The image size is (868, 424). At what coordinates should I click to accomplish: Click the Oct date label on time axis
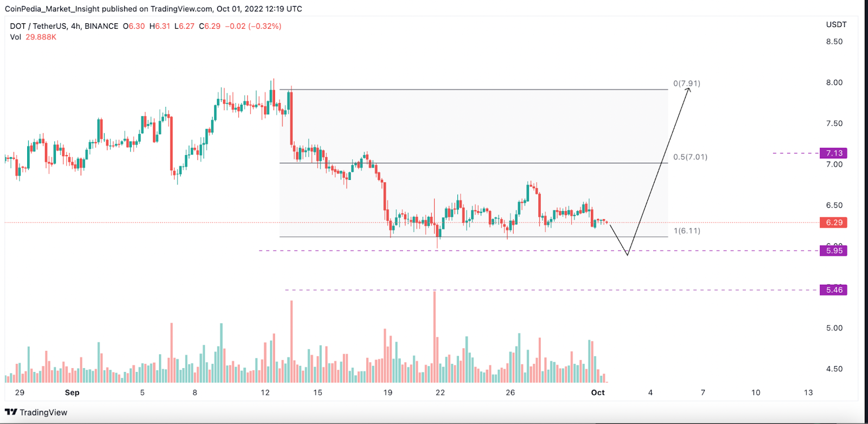[x=598, y=393]
